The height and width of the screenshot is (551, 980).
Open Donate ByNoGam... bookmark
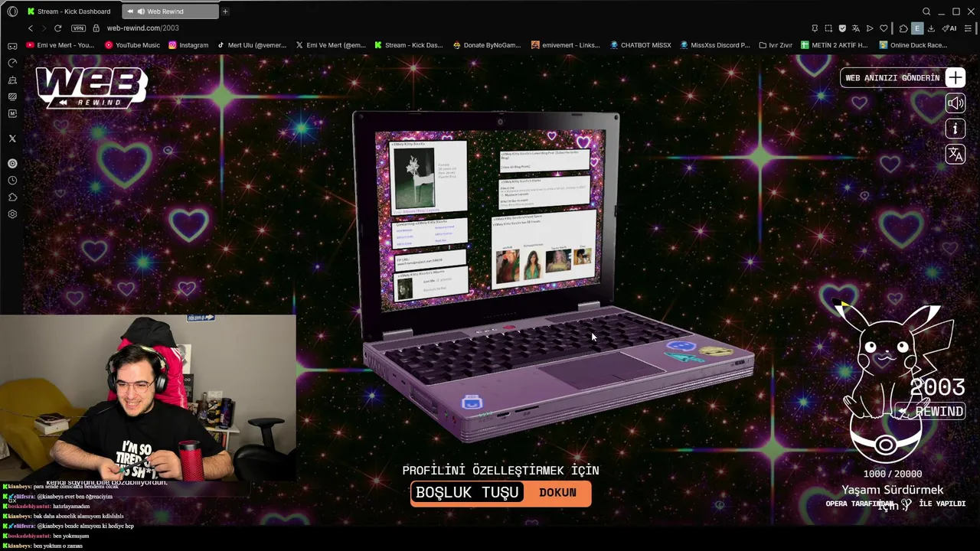click(x=487, y=45)
